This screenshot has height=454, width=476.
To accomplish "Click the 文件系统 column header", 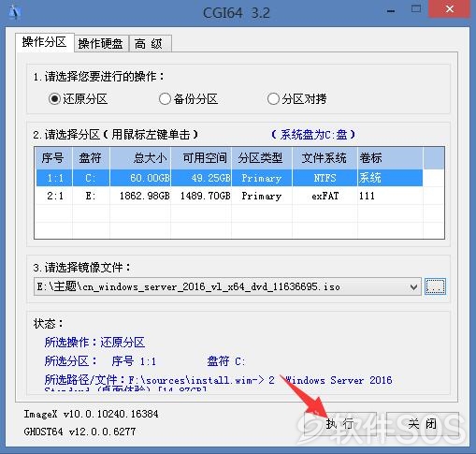I will click(x=325, y=158).
